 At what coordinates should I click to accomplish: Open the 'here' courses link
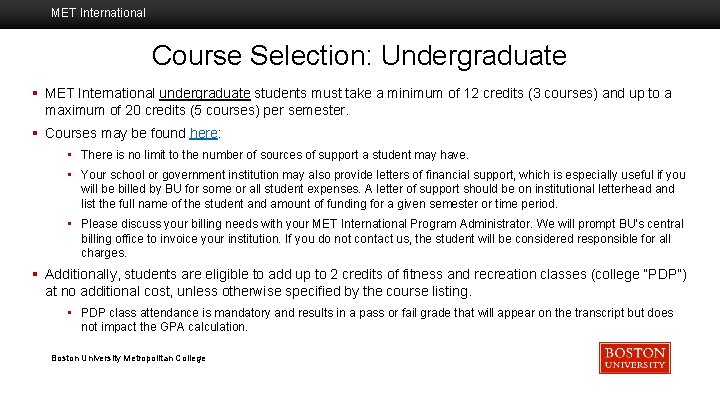pyautogui.click(x=203, y=133)
